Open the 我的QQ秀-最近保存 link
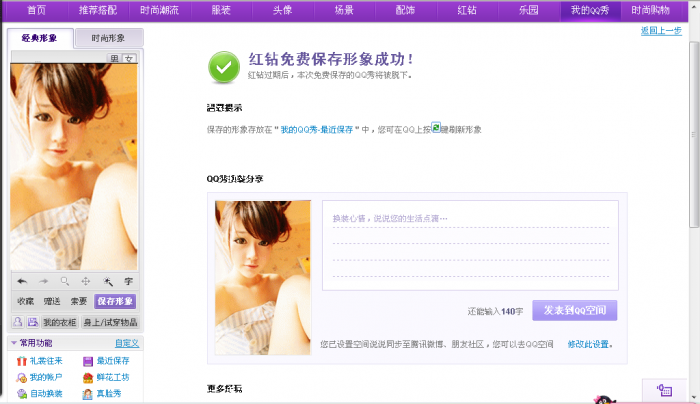 [317, 130]
